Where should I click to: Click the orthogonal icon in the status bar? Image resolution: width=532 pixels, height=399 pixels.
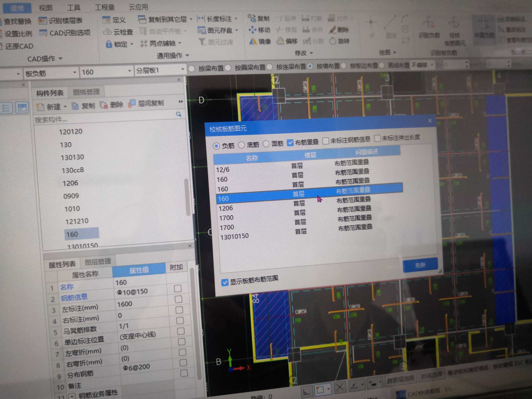coord(306,393)
